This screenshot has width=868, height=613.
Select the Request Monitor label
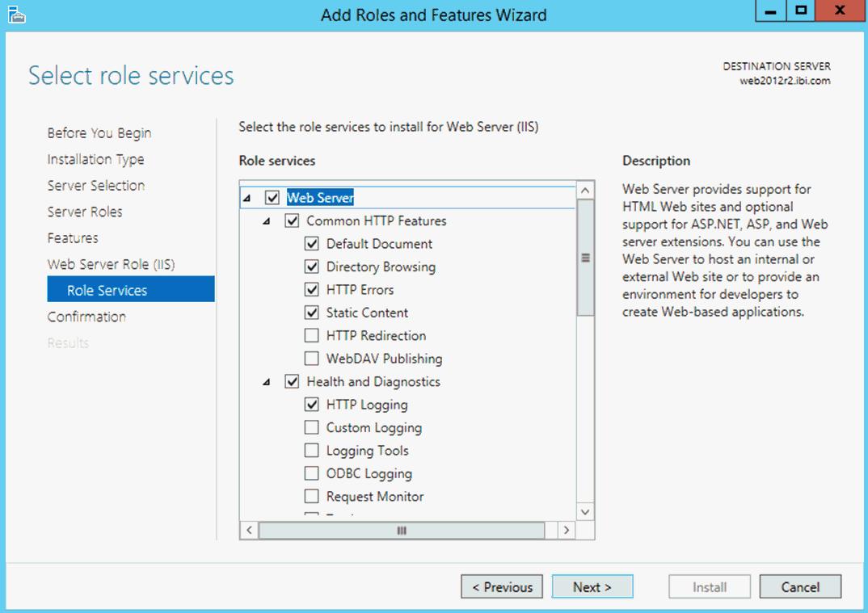pos(375,497)
